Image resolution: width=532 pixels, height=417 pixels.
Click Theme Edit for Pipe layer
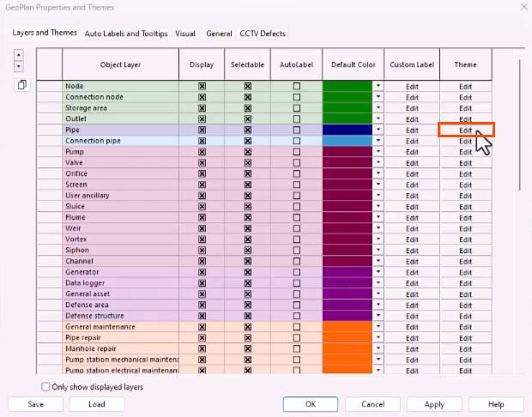pos(465,130)
